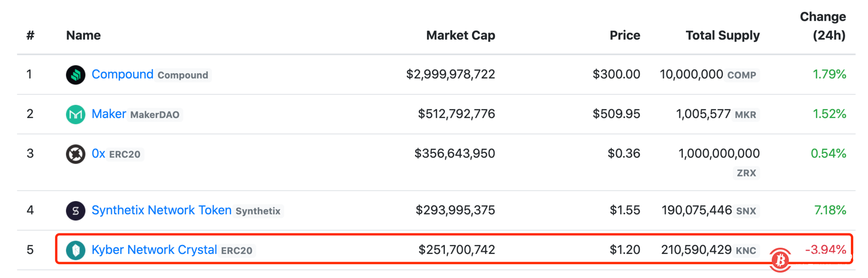Click the Kyber Network token logo icon
This screenshot has height=278, width=868.
click(75, 250)
